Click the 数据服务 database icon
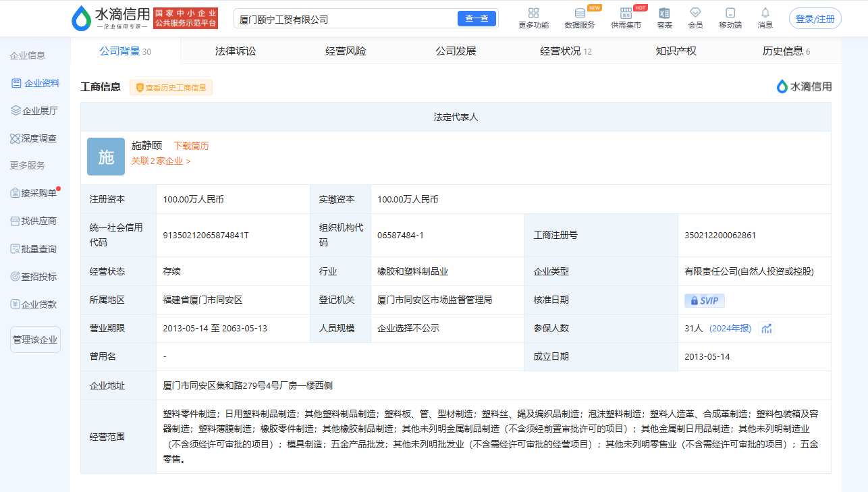The height and width of the screenshot is (492, 868). coord(579,13)
